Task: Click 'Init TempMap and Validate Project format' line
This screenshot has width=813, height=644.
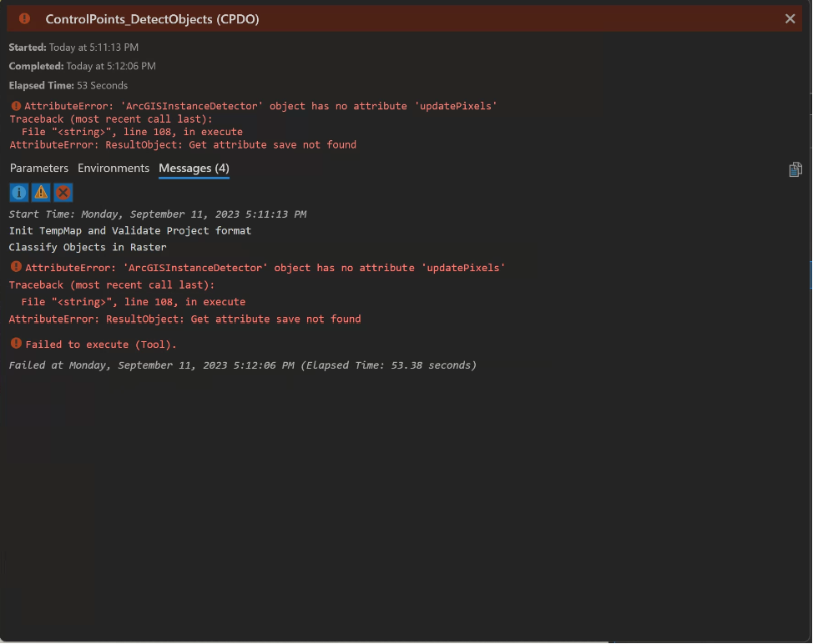Action: pos(130,230)
